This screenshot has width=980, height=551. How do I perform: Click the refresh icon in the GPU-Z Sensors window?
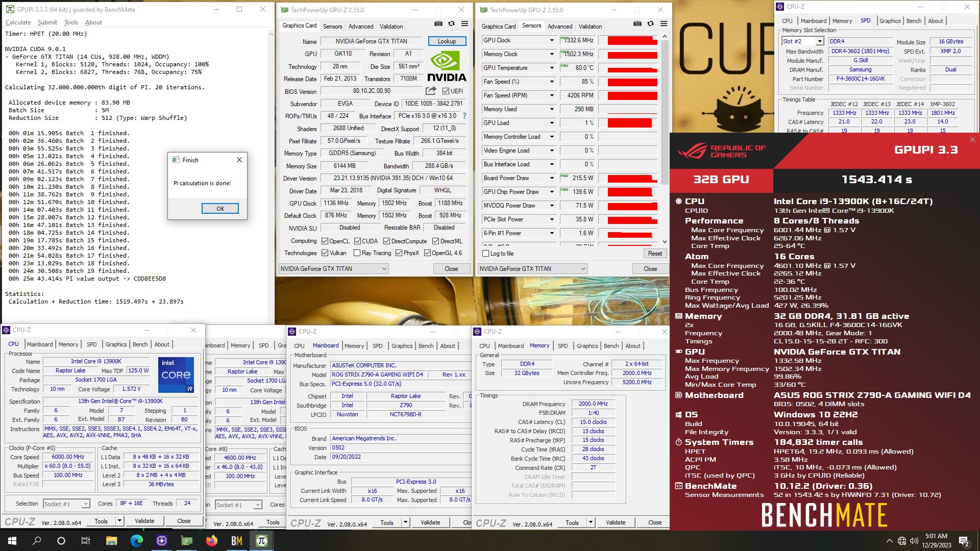[x=650, y=24]
